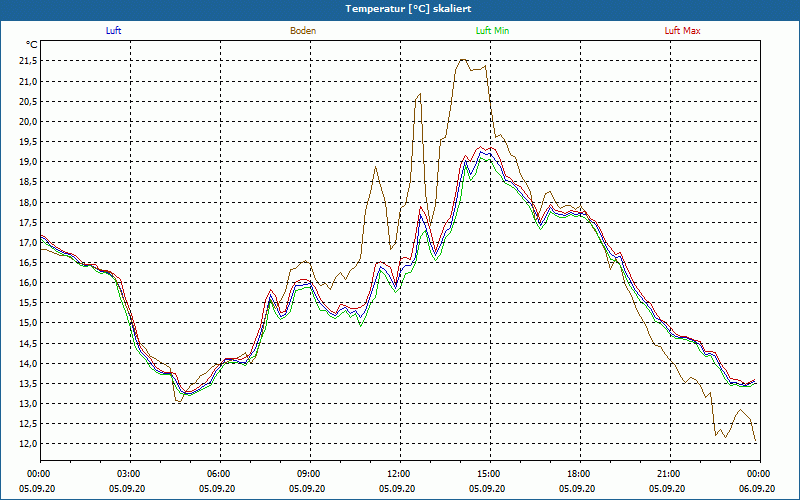
Task: Click the 15:00 time label
Action: (490, 474)
